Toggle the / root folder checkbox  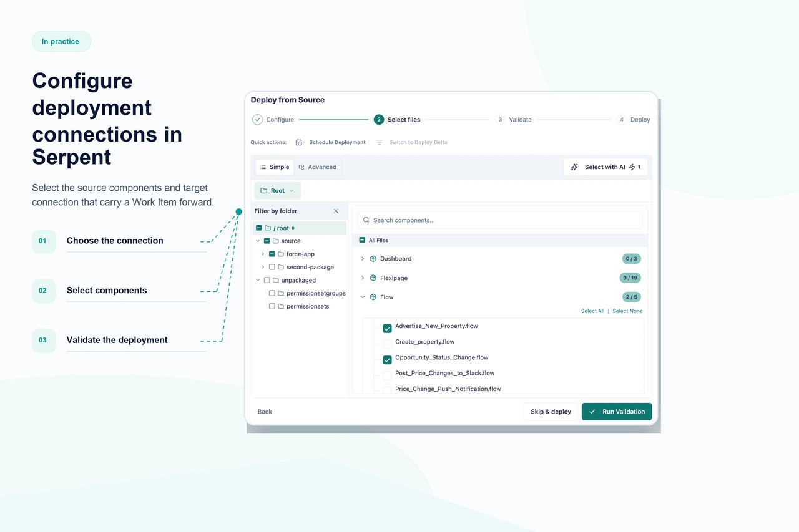point(259,228)
